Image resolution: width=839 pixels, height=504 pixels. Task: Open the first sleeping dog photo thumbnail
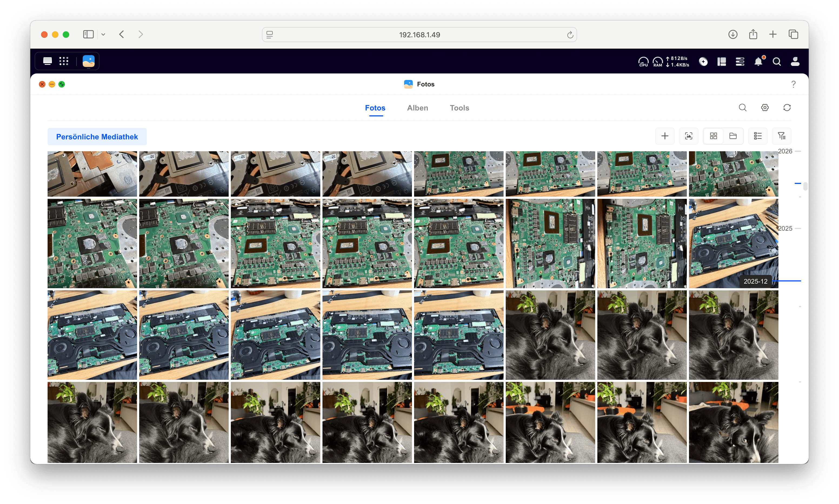(550, 335)
